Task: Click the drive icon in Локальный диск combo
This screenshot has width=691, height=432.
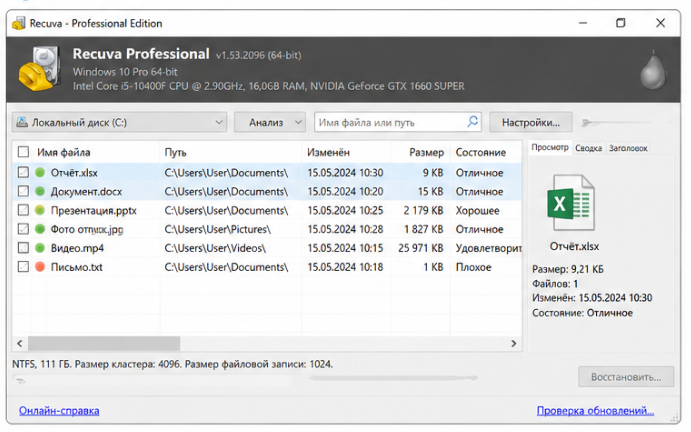Action: [x=22, y=122]
